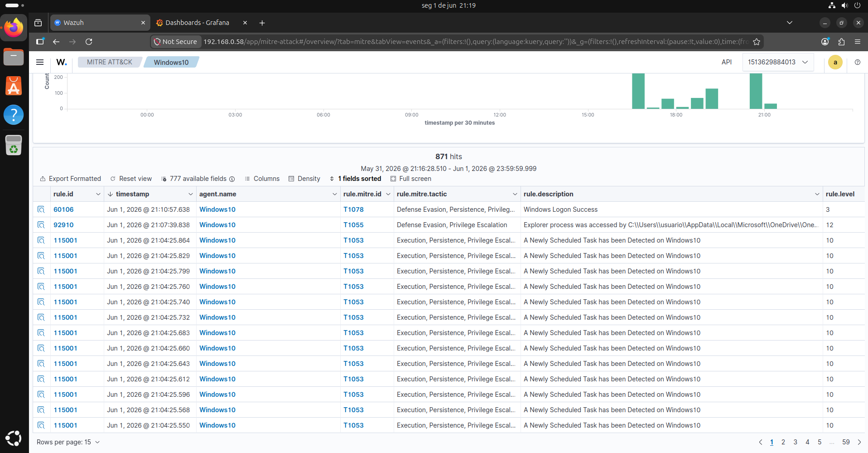868x453 pixels.
Task: Click the Wazuh W. logo
Action: 62,62
